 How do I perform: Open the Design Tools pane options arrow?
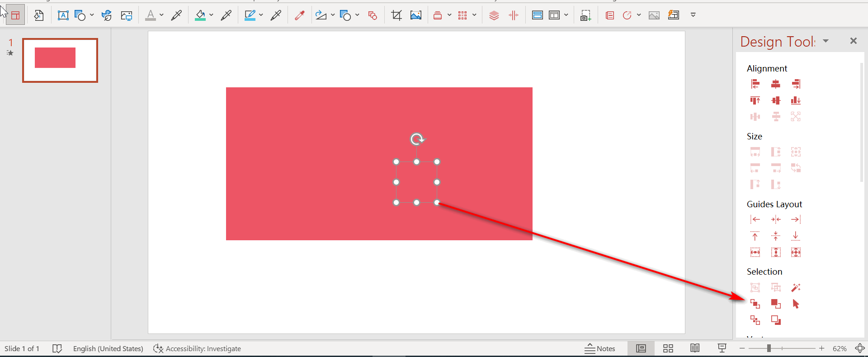point(826,41)
